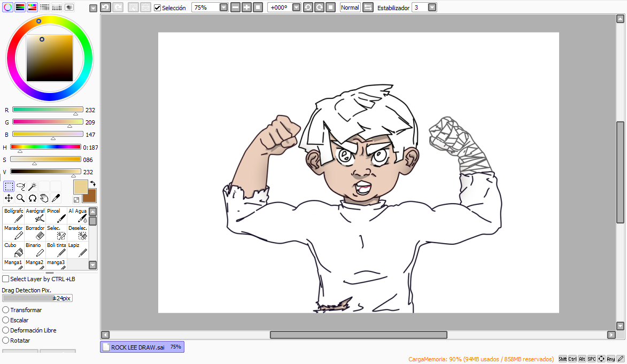The height and width of the screenshot is (364, 627).
Task: Open the 75% zoom level dropdown
Action: [224, 7]
